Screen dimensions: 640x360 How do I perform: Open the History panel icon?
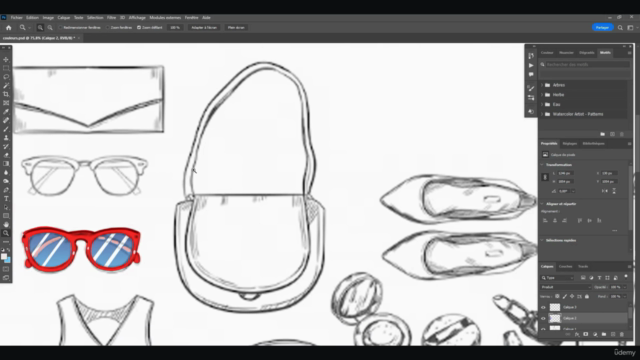531,56
